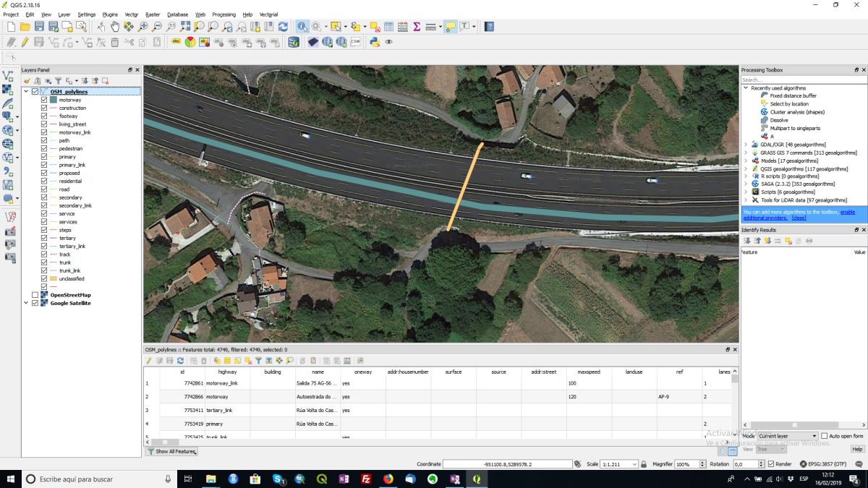Click the Help button in Identify Results
Image resolution: width=868 pixels, height=488 pixels.
click(x=857, y=449)
